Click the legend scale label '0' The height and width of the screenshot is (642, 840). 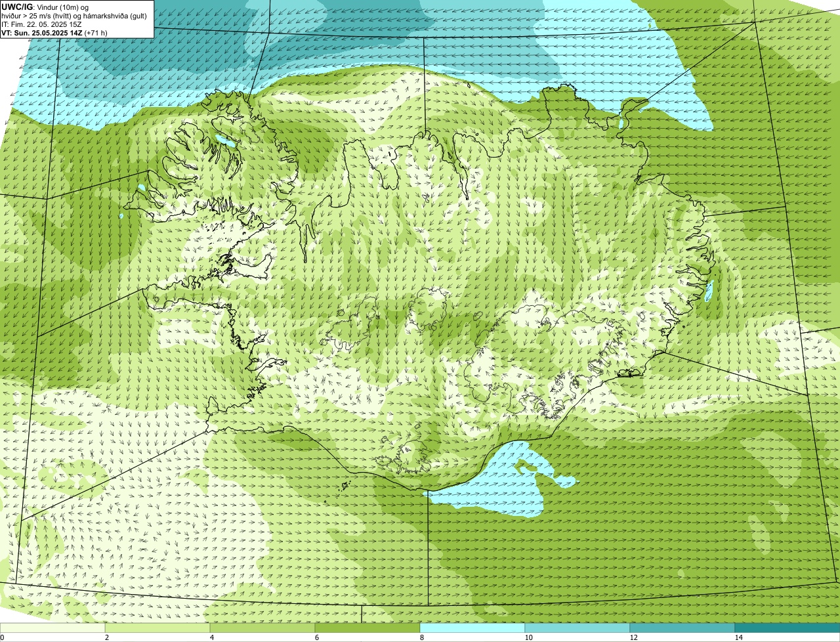pos(2,637)
